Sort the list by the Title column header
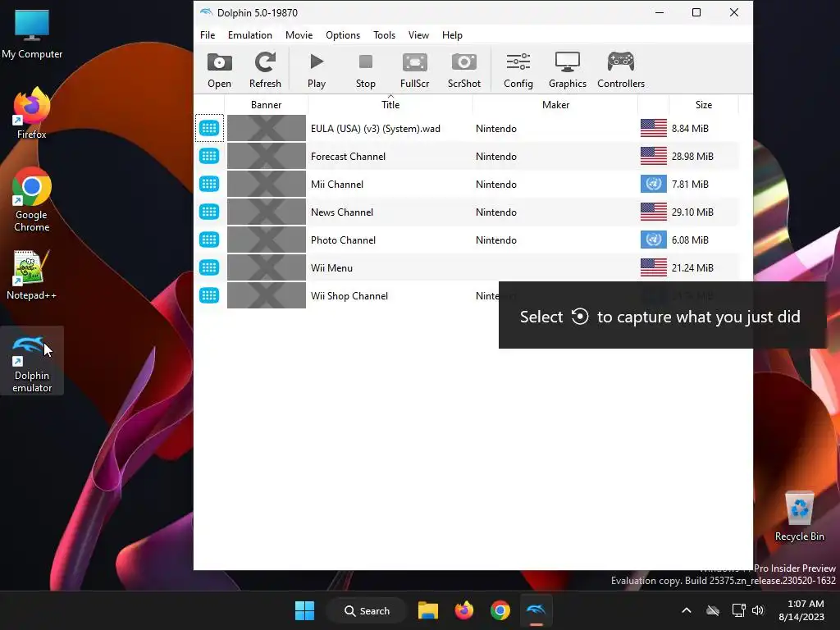 390,104
